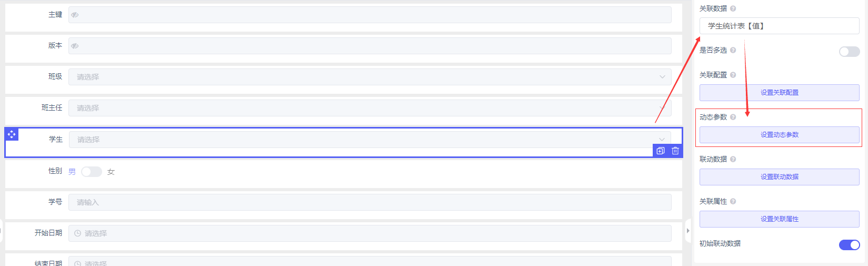Open 设置动态参数 settings
The image size is (868, 266).
[x=779, y=135]
